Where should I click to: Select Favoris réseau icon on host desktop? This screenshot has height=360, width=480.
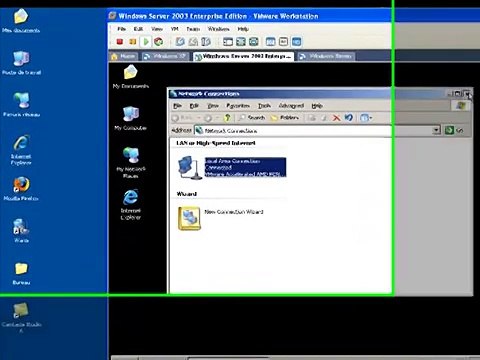click(x=21, y=105)
